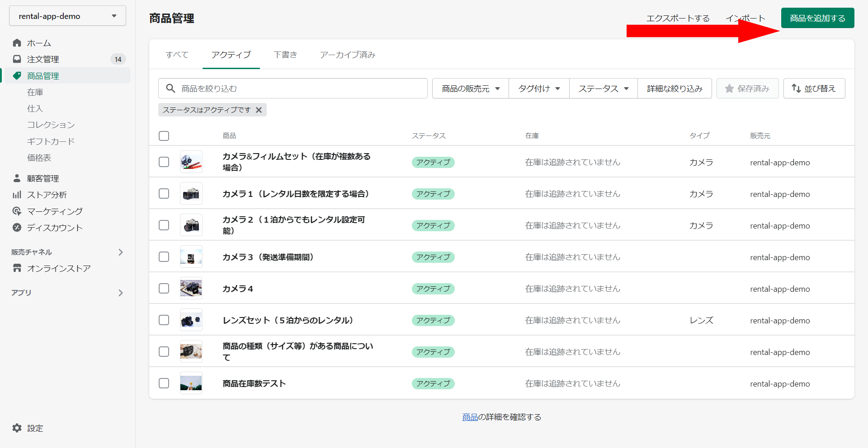Select the 商品在庫数テスト row checkbox

pos(164,383)
